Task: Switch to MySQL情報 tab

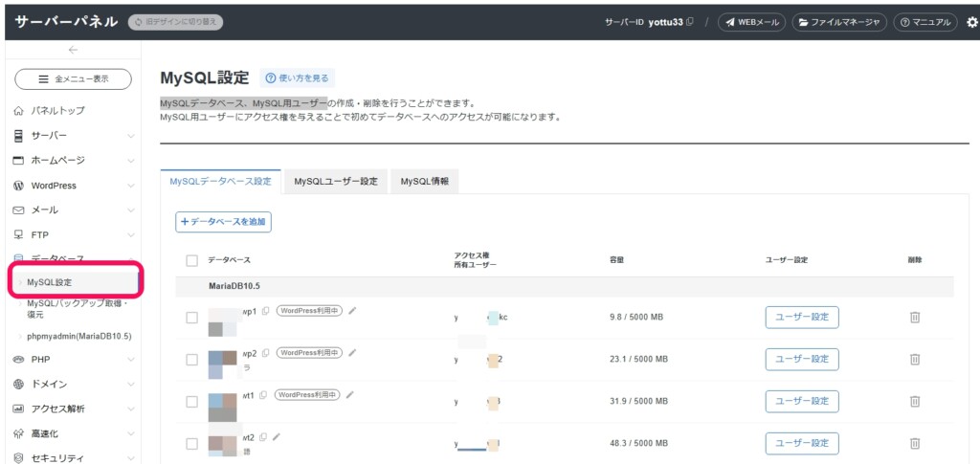Action: point(424,181)
